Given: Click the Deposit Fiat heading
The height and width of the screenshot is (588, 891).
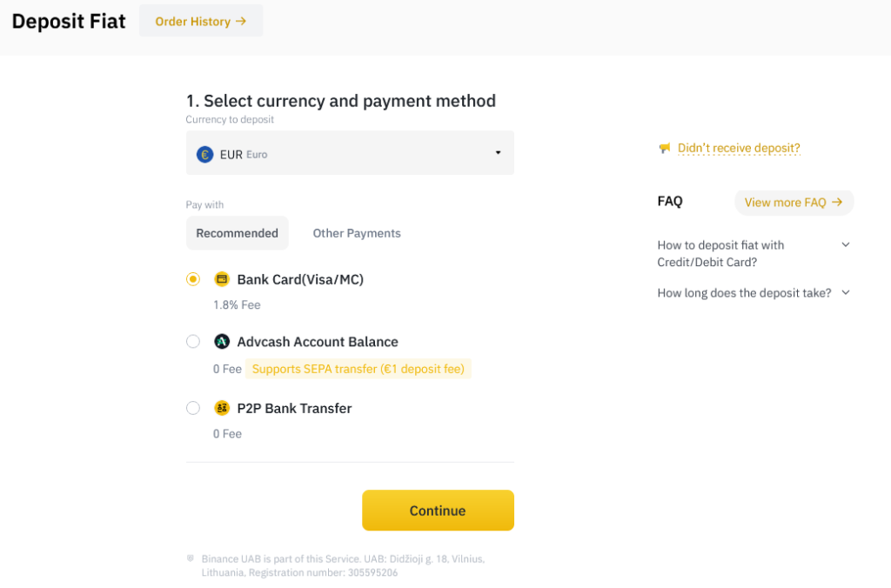Looking at the screenshot, I should point(69,21).
